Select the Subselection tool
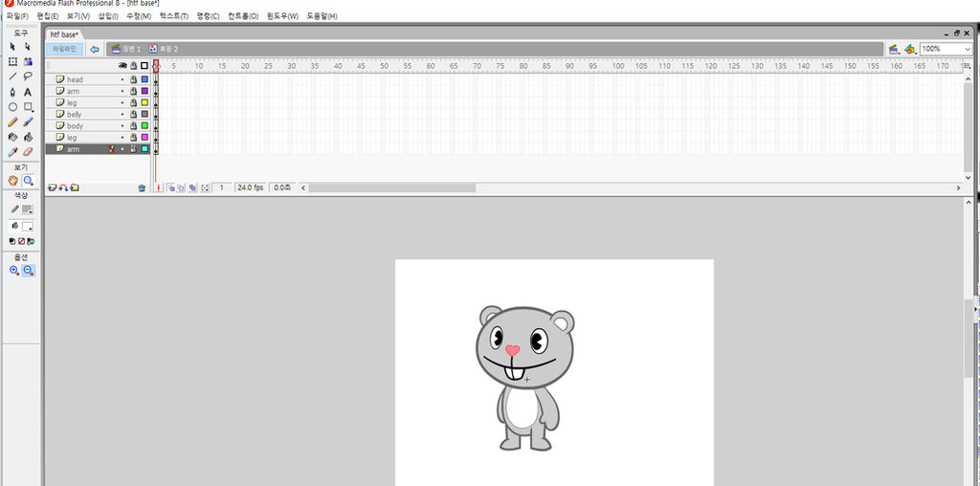Viewport: 980px width, 486px height. tap(28, 46)
